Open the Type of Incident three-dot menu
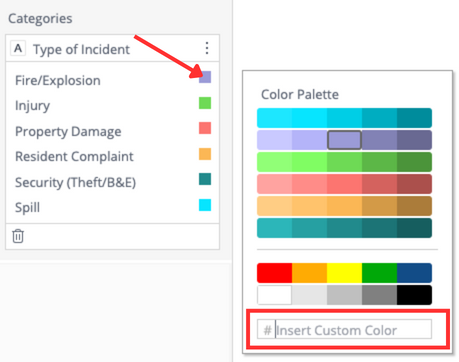Image resolution: width=459 pixels, height=362 pixels. [x=207, y=48]
